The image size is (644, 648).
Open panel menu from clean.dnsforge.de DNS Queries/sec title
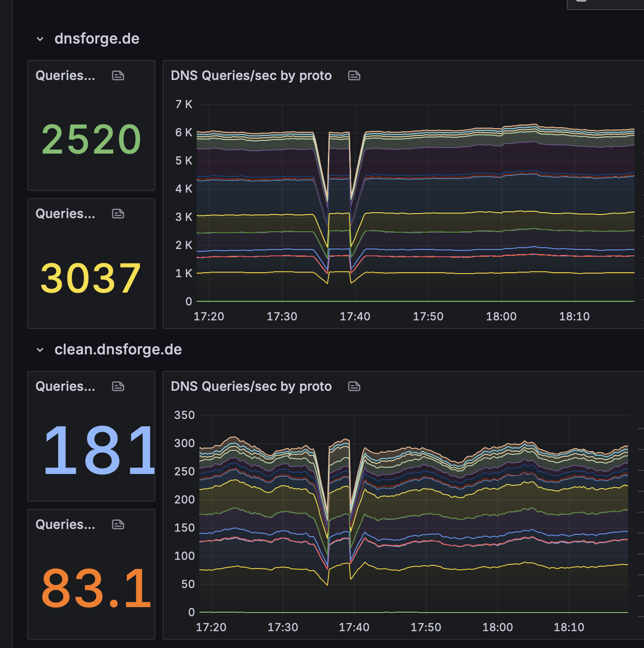point(251,386)
